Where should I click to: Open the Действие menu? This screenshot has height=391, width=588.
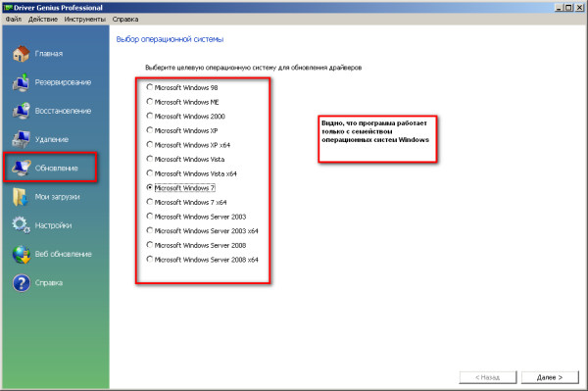coord(43,20)
